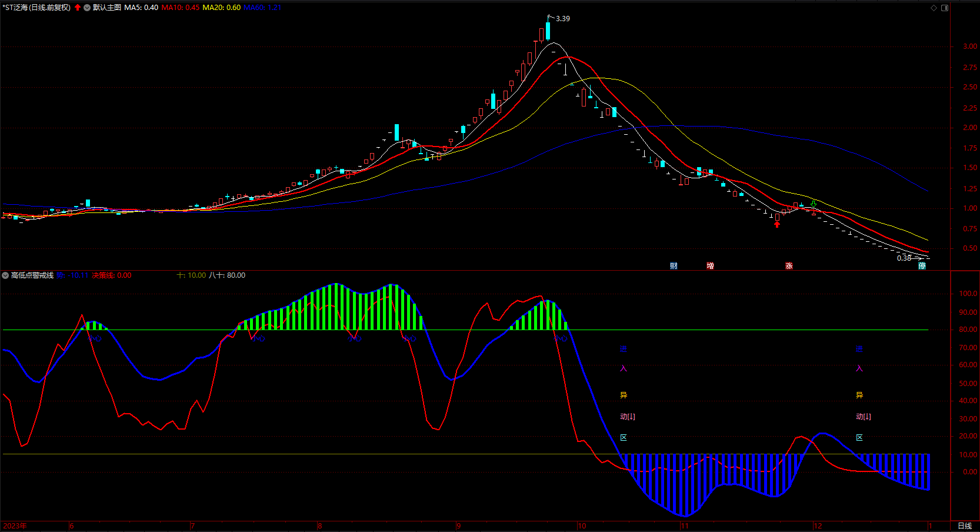Click the red MA10 color legend

click(x=181, y=8)
